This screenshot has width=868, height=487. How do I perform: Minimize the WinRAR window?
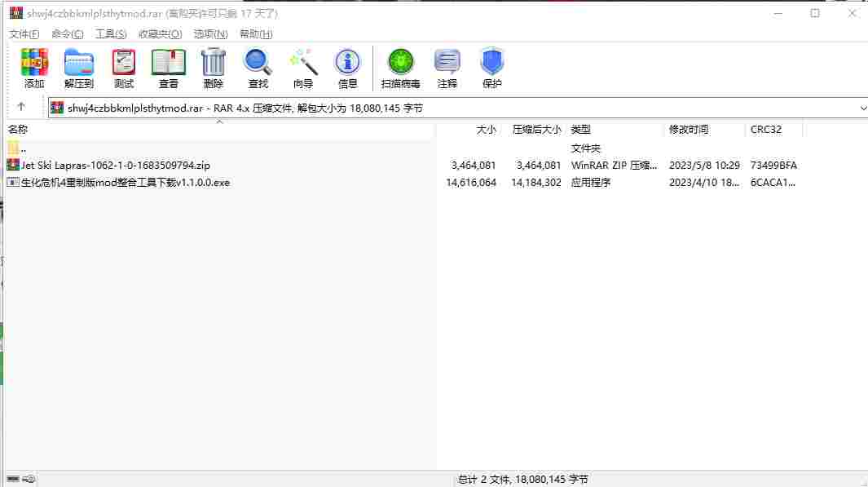pyautogui.click(x=778, y=13)
